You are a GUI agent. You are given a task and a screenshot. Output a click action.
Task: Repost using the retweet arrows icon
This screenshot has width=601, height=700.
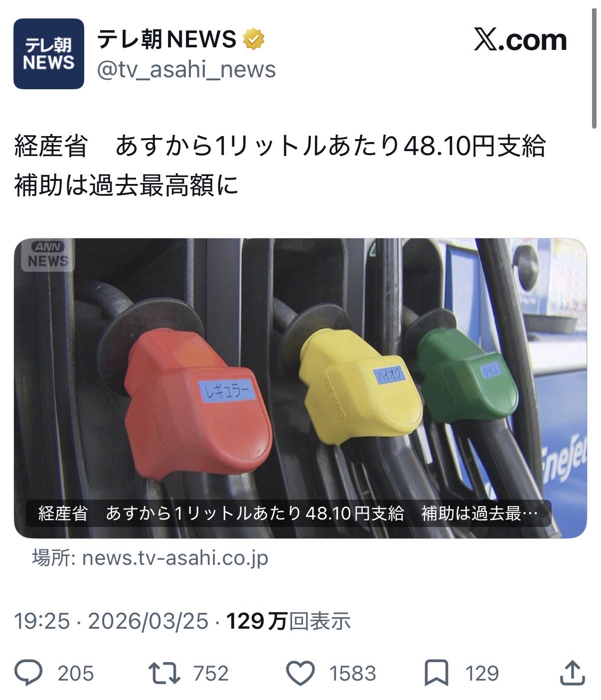coord(165,673)
